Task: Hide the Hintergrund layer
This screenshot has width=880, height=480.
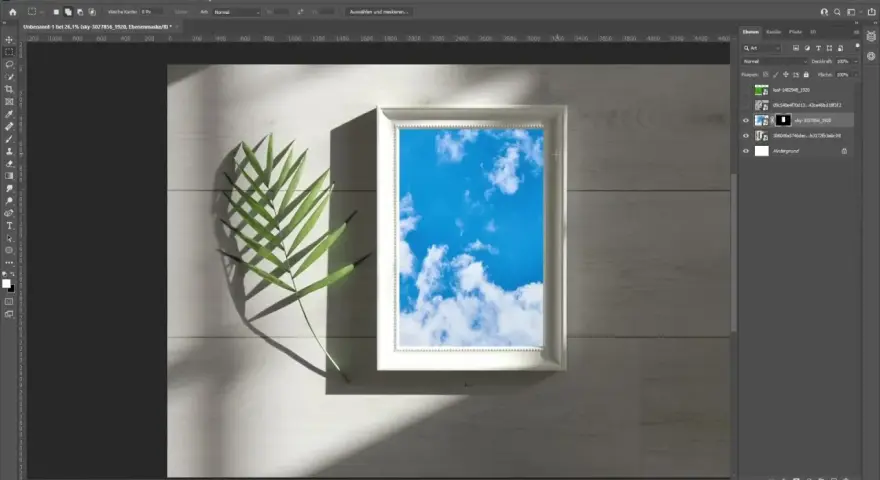Action: [x=746, y=151]
